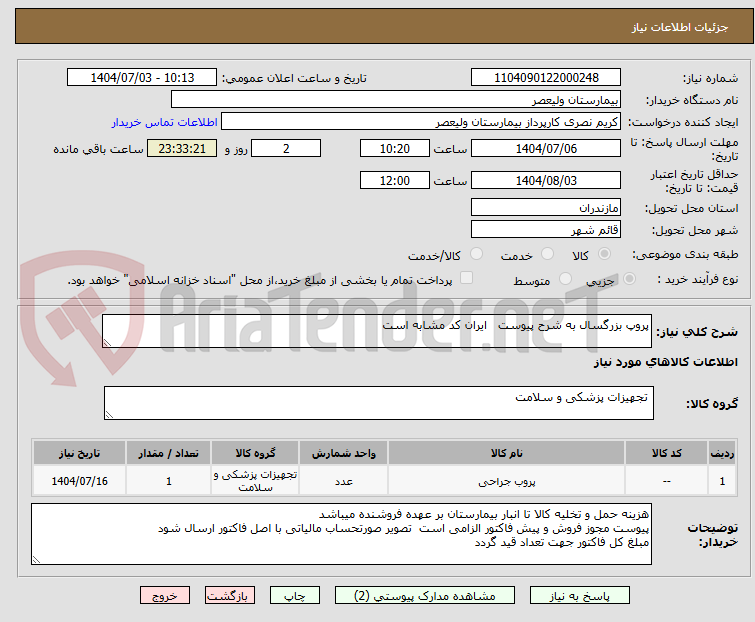Click the remaining time 23:33:21 field
This screenshot has width=755, height=622.
pyautogui.click(x=182, y=148)
